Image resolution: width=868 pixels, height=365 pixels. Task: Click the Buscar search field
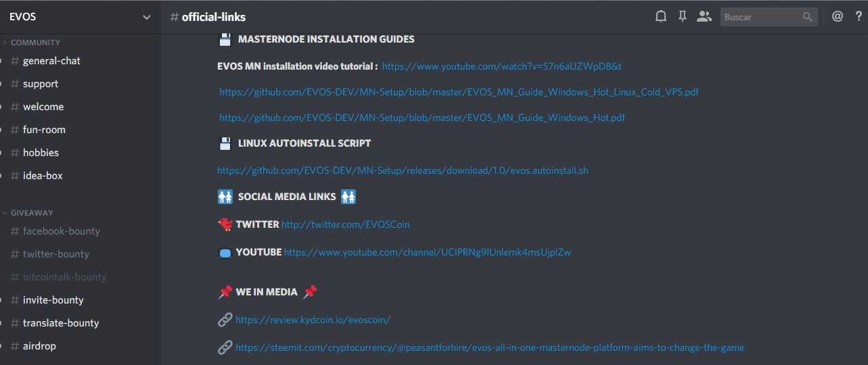[x=769, y=17]
